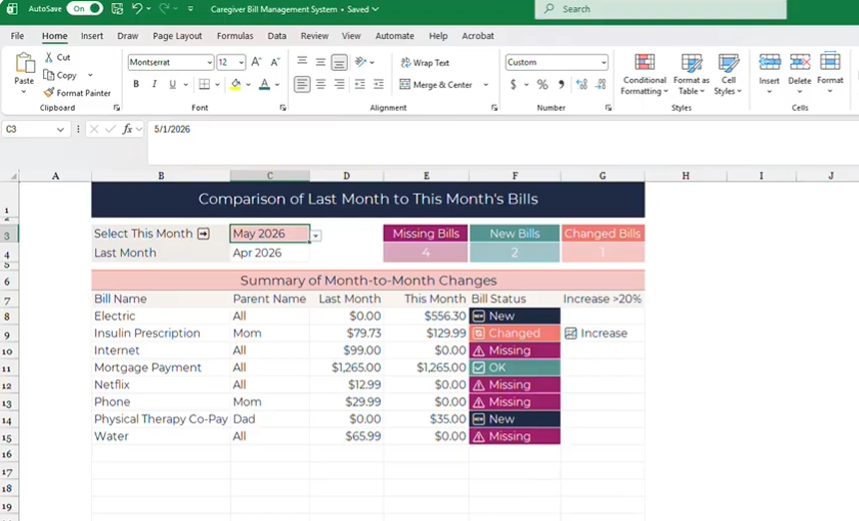Click into the Search box
859x521 pixels.
click(x=660, y=9)
